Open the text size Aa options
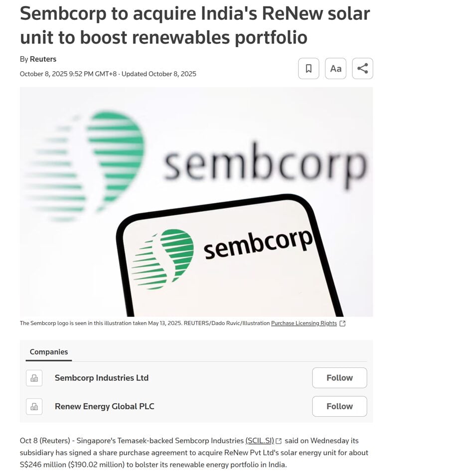 [x=335, y=69]
